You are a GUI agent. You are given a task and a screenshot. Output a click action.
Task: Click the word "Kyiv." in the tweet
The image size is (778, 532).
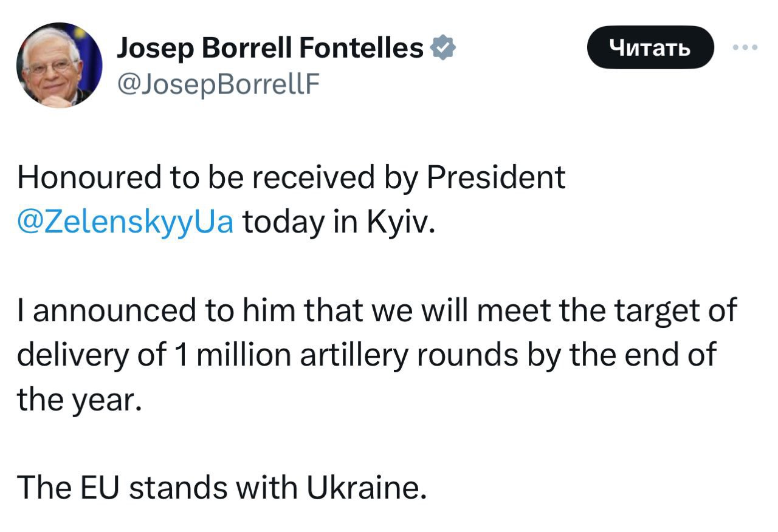[401, 222]
